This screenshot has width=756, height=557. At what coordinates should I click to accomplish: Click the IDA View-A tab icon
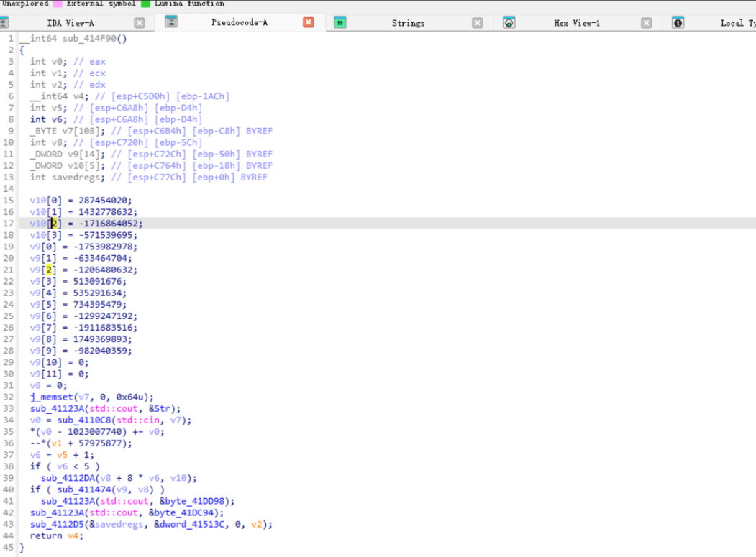(4, 22)
